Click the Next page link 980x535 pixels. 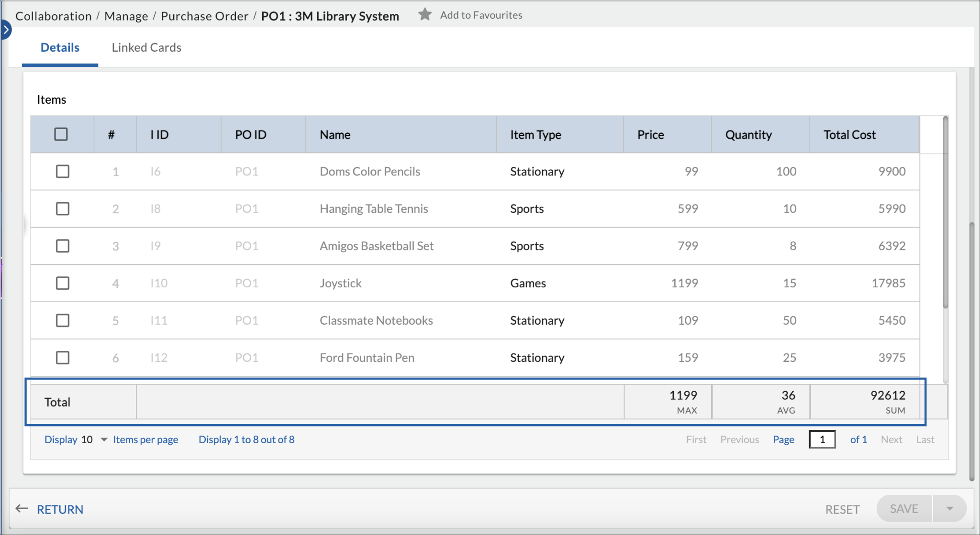click(x=891, y=439)
